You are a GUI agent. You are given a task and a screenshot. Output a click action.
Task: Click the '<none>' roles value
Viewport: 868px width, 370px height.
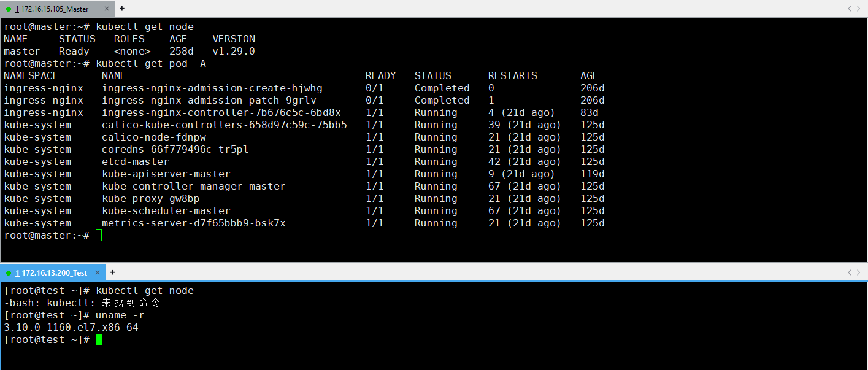[x=133, y=52]
